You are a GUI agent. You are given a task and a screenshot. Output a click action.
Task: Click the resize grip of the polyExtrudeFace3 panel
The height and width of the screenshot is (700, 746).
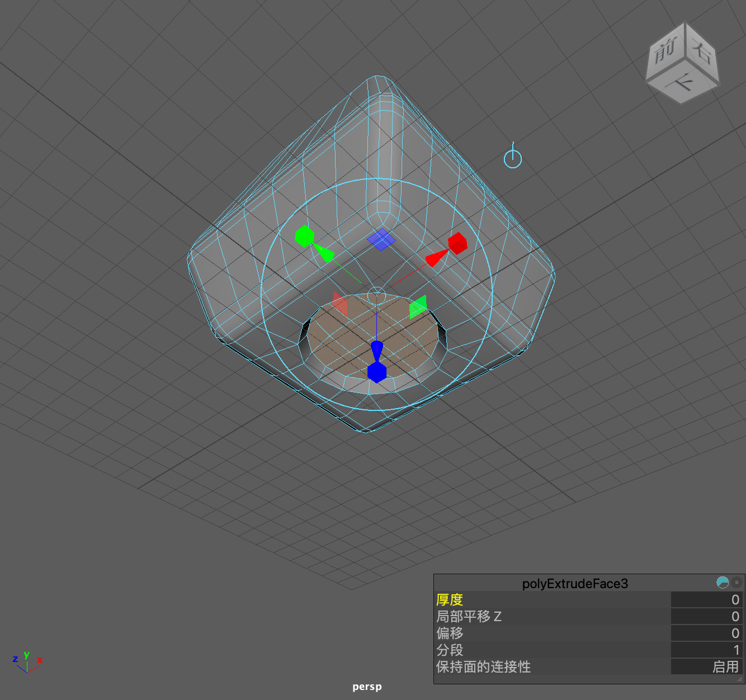[x=740, y=679]
